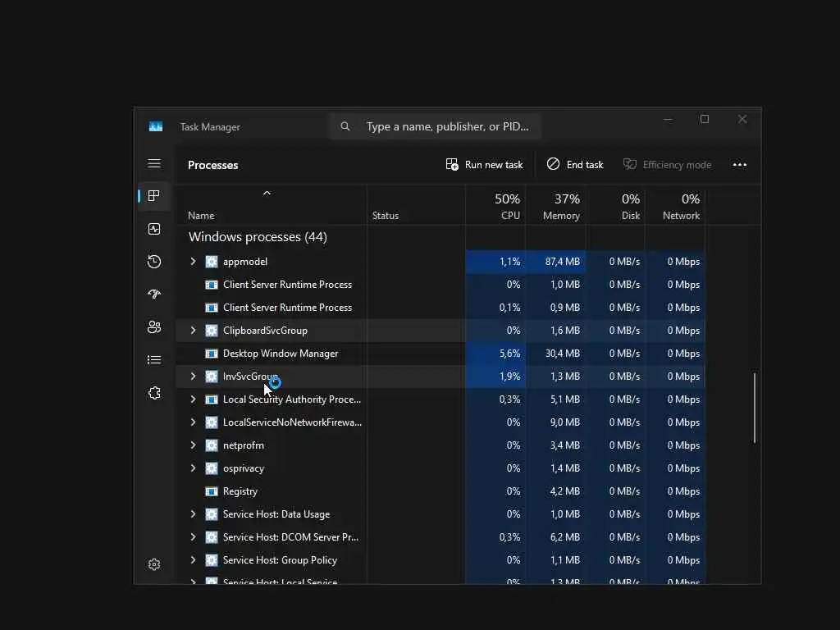Expand Service Host: DCOM Server Process

pyautogui.click(x=194, y=537)
